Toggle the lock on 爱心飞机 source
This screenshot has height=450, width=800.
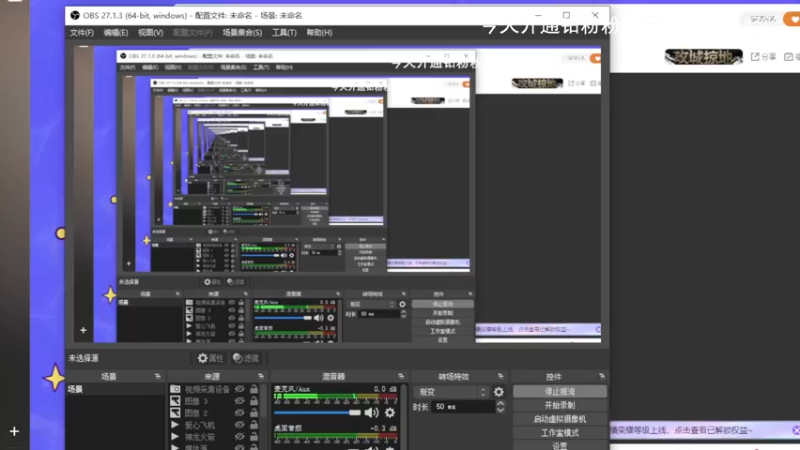click(254, 424)
